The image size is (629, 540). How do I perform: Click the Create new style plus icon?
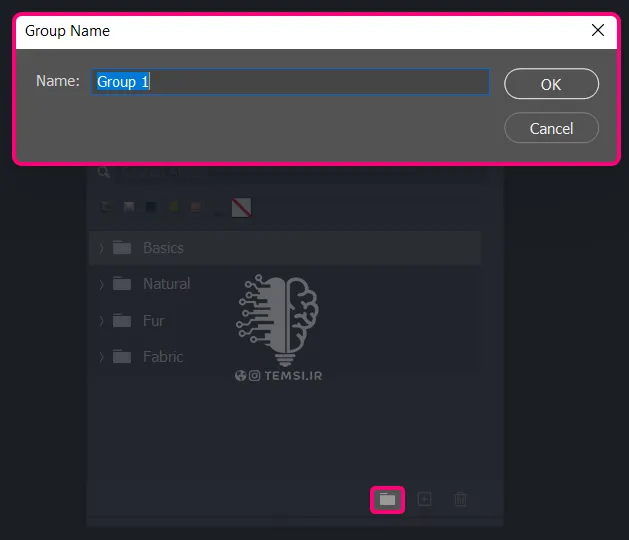coord(424,499)
